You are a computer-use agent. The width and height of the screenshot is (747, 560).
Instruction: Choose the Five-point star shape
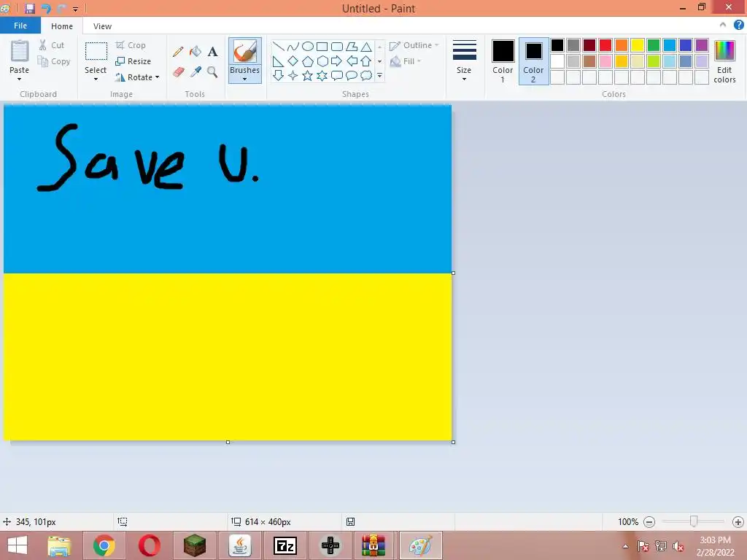pyautogui.click(x=308, y=75)
